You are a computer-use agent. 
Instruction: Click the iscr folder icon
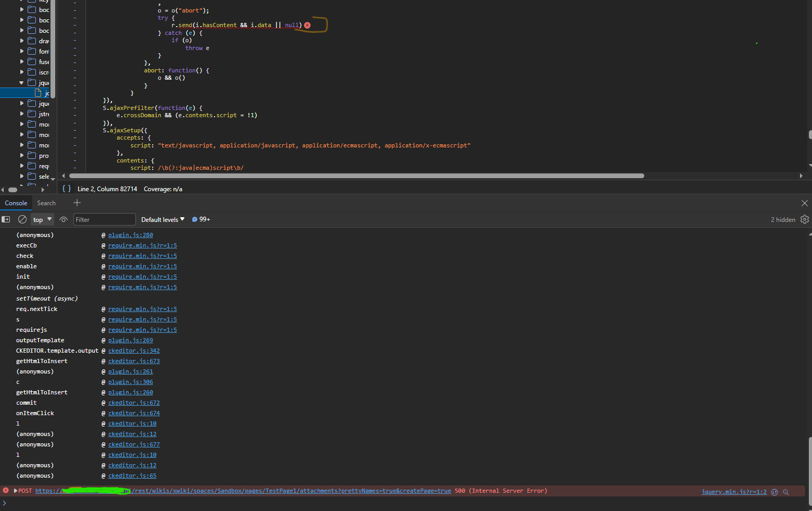point(32,72)
